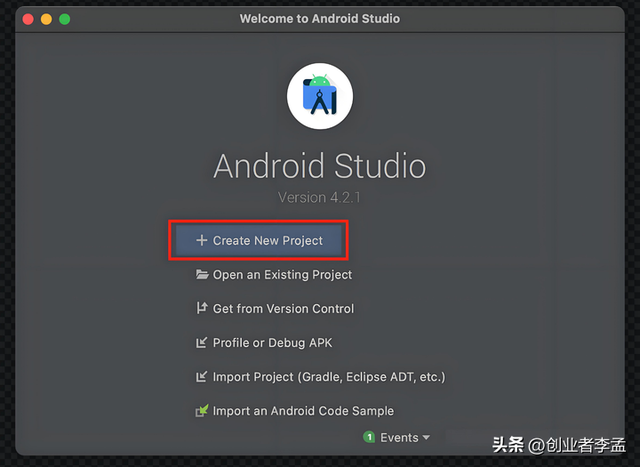Viewport: 640px width, 467px height.
Task: Minimize window using the yellow button
Action: click(x=47, y=19)
